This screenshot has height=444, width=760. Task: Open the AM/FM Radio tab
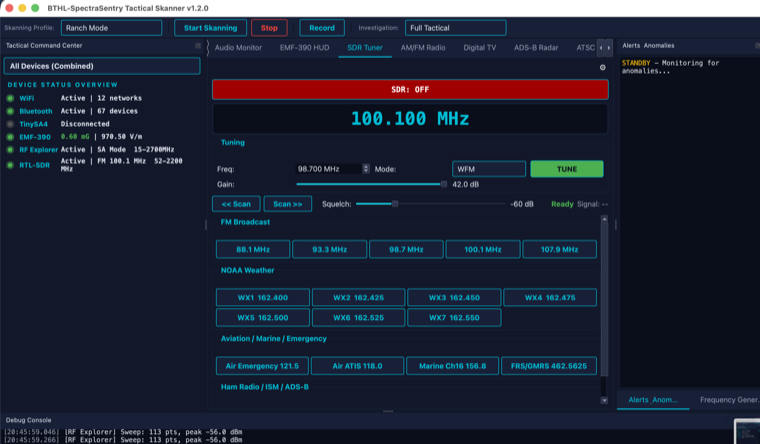point(423,48)
